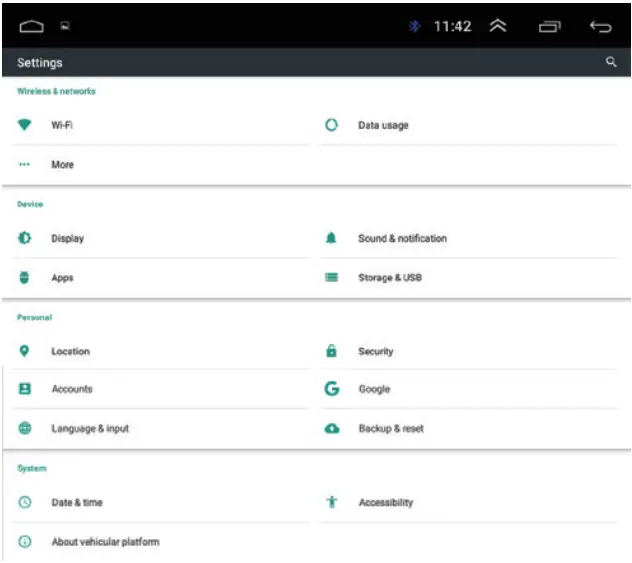Tap the Data usage circle icon

331,125
